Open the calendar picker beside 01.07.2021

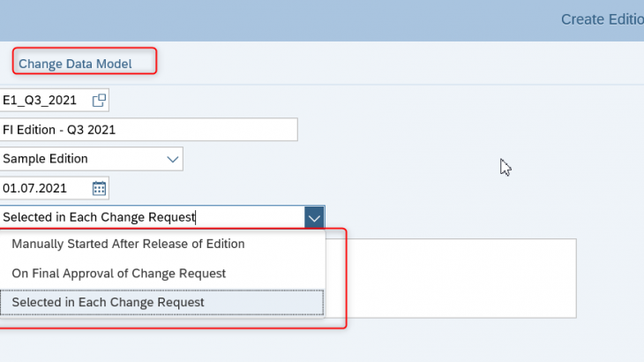point(99,188)
